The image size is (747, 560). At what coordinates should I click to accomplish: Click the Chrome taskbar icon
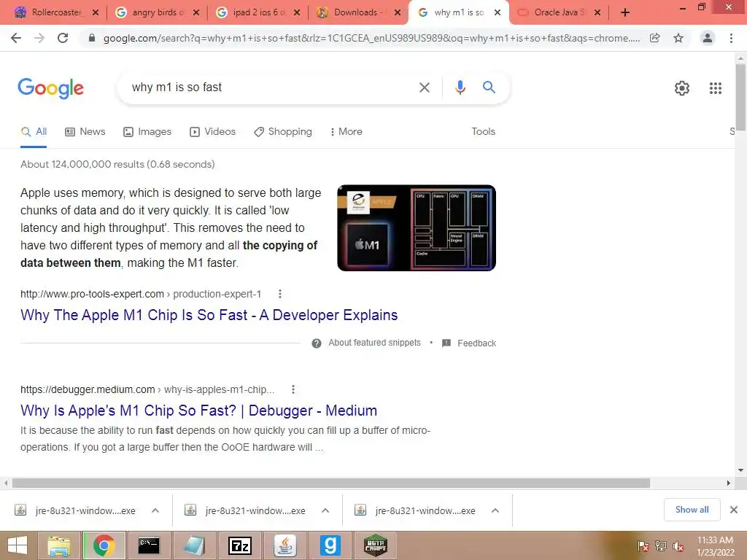[x=104, y=545]
